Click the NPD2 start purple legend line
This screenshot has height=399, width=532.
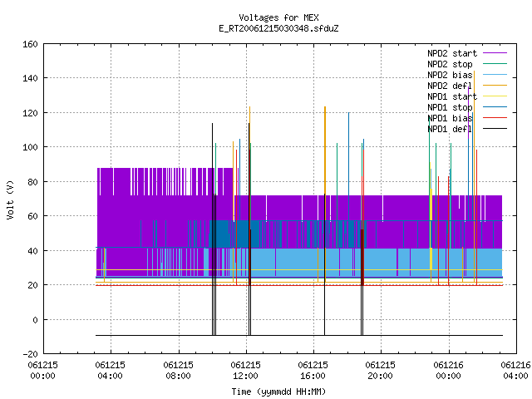click(x=495, y=53)
